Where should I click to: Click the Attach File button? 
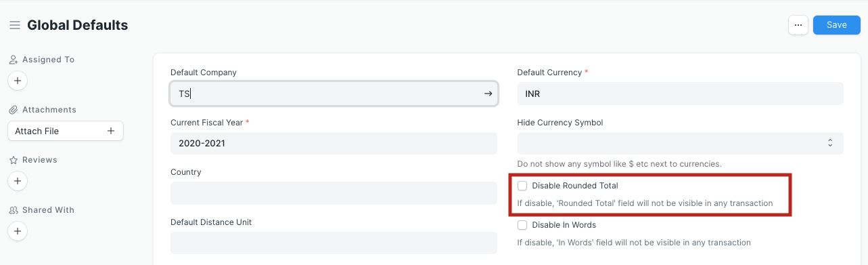click(x=66, y=131)
